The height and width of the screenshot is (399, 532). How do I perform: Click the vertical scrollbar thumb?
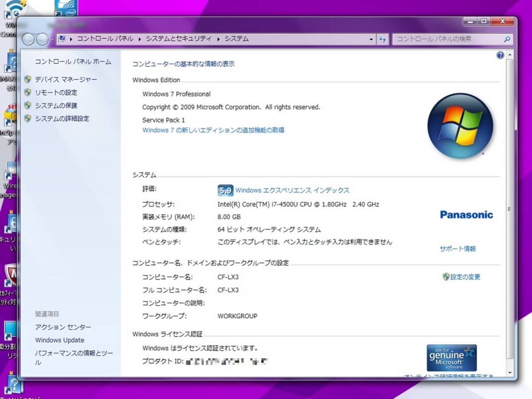510,209
